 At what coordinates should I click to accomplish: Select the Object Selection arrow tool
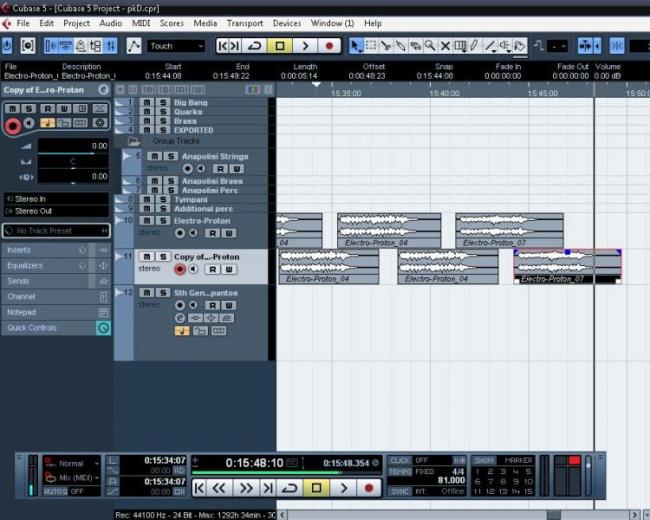tap(356, 46)
